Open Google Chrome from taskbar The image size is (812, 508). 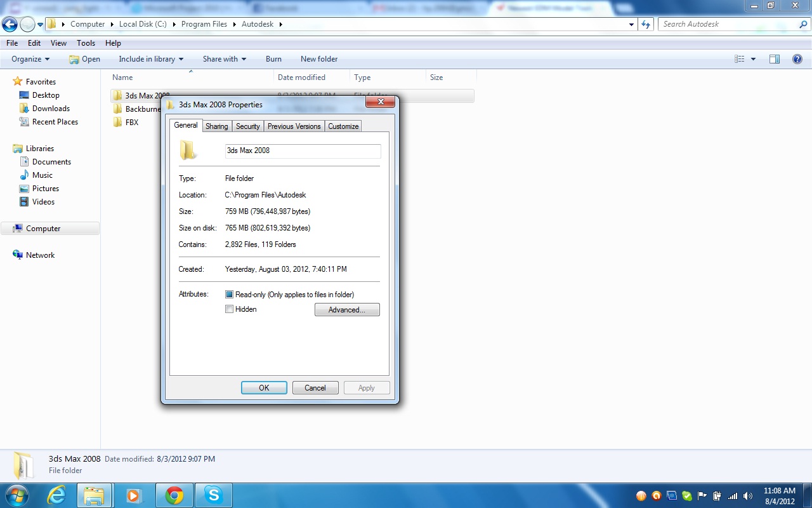click(x=174, y=495)
